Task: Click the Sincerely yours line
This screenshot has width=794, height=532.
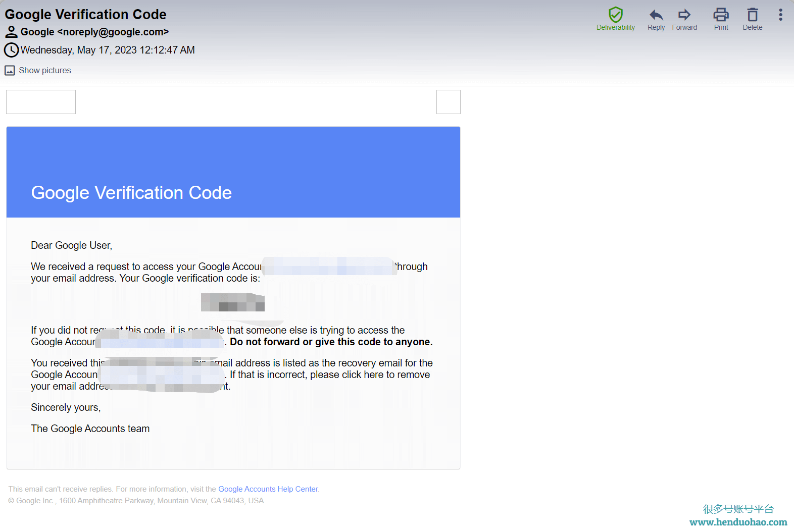Action: (x=66, y=407)
